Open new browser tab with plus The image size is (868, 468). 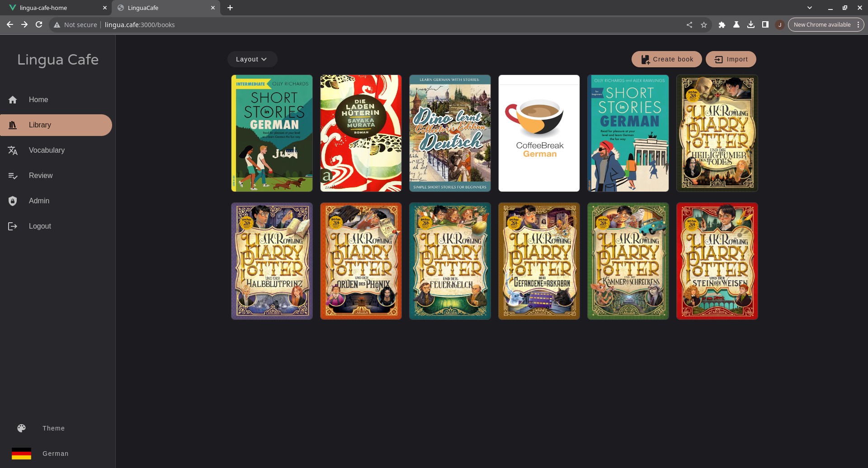coord(230,8)
